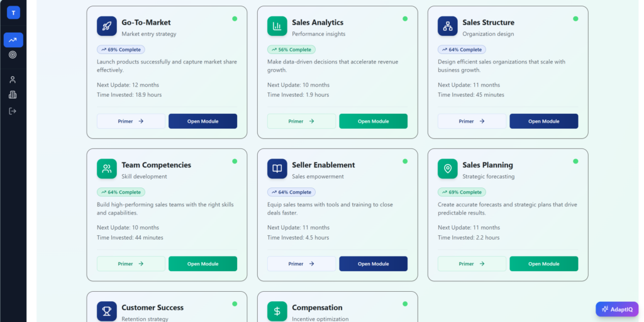The height and width of the screenshot is (322, 644).
Task: Click 'Time Invested: 2.2 hours' text
Action: point(469,237)
